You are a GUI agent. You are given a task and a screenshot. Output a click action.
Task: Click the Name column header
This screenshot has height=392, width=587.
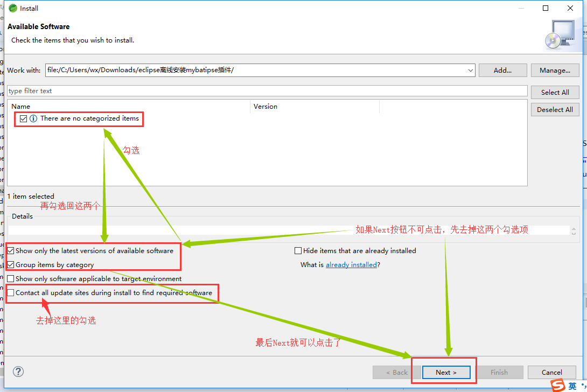(x=20, y=106)
